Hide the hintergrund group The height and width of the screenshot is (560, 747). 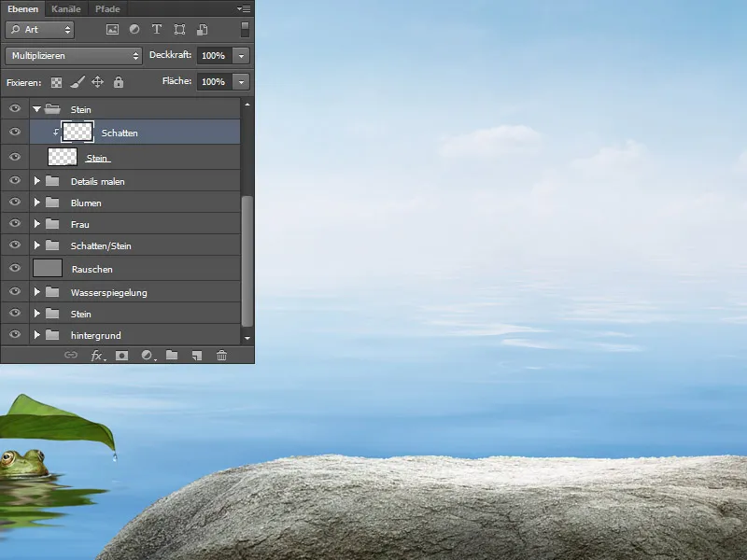tap(15, 334)
